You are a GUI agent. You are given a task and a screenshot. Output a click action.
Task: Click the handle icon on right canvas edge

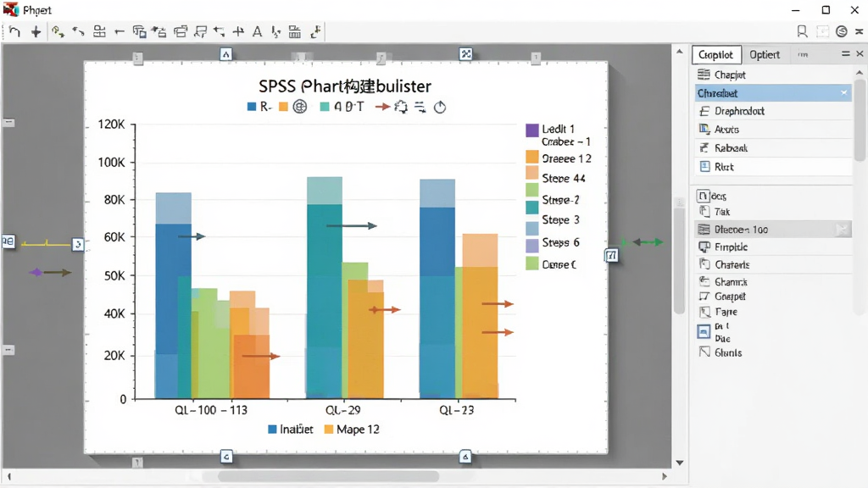pos(611,255)
